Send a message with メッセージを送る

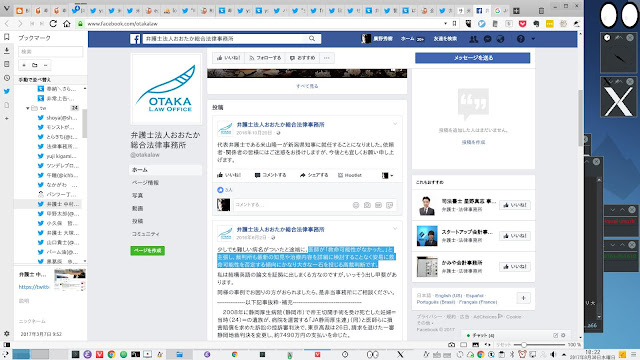click(473, 58)
